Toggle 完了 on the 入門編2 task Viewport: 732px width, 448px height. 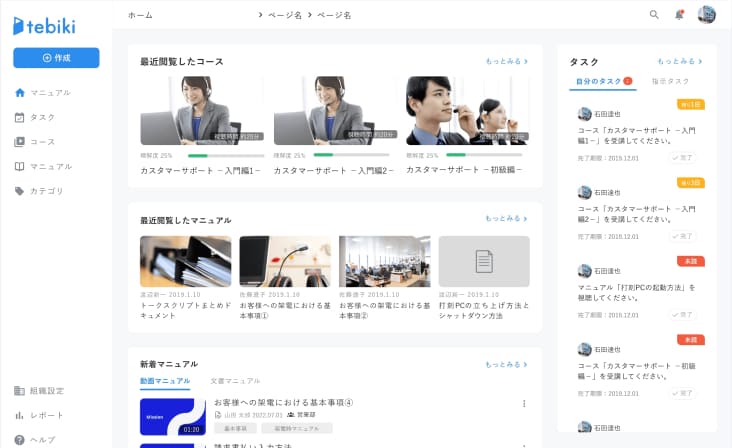point(683,236)
